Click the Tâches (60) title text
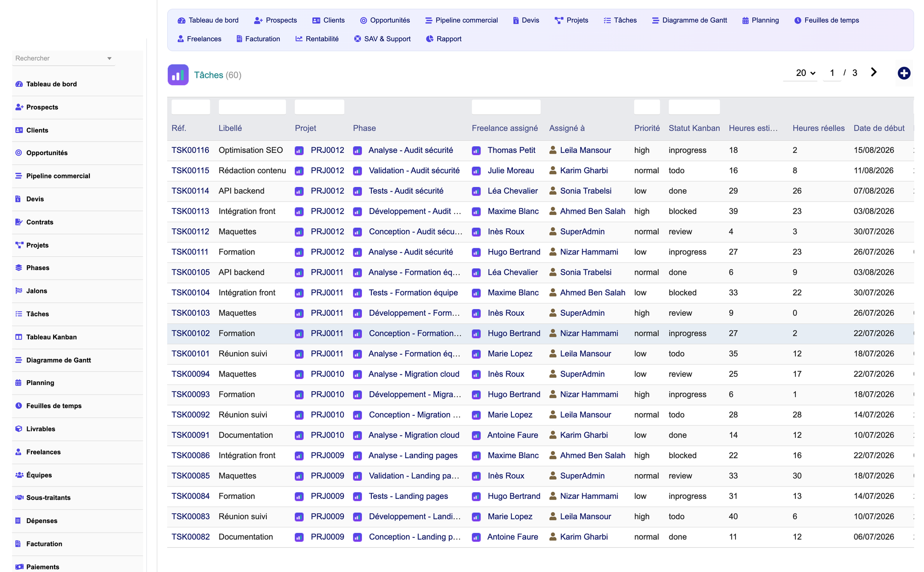This screenshot has height=572, width=924. (x=217, y=75)
